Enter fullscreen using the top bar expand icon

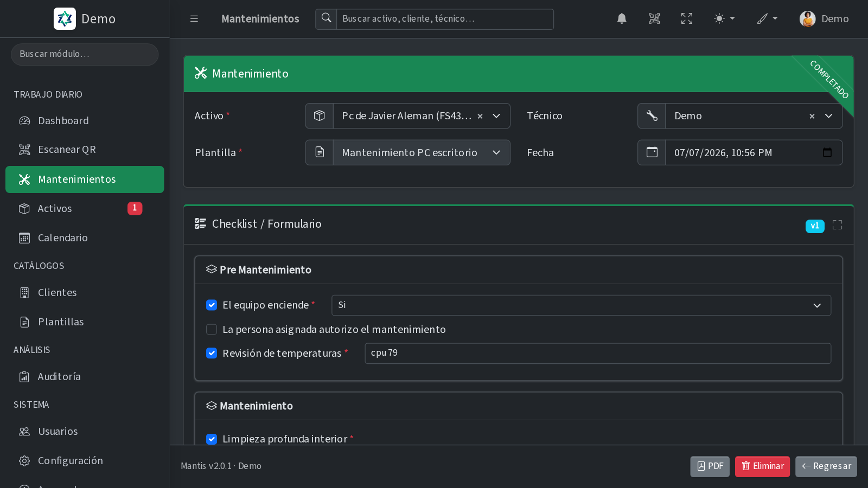click(x=687, y=19)
